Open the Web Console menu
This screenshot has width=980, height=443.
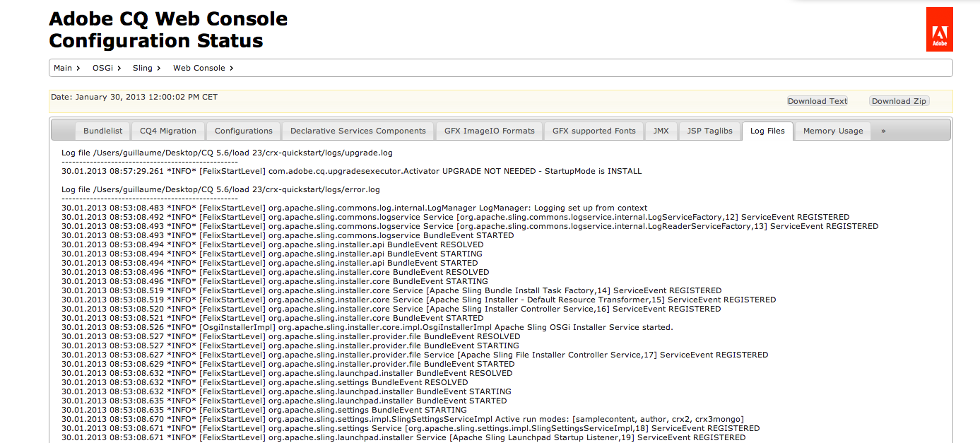pyautogui.click(x=203, y=68)
